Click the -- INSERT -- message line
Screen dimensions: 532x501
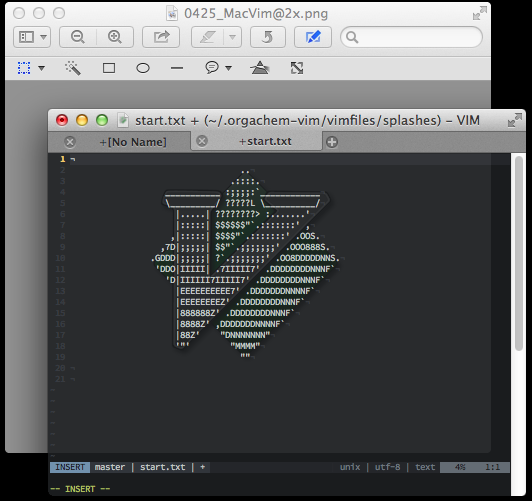tap(80, 489)
